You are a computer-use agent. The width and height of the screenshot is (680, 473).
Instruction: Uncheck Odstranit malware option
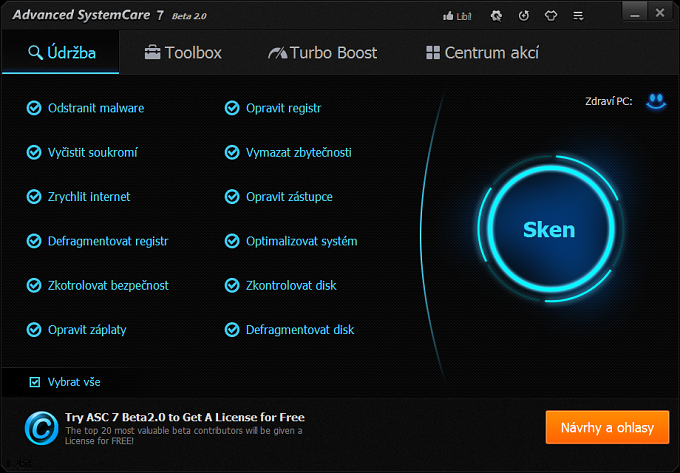pos(34,108)
